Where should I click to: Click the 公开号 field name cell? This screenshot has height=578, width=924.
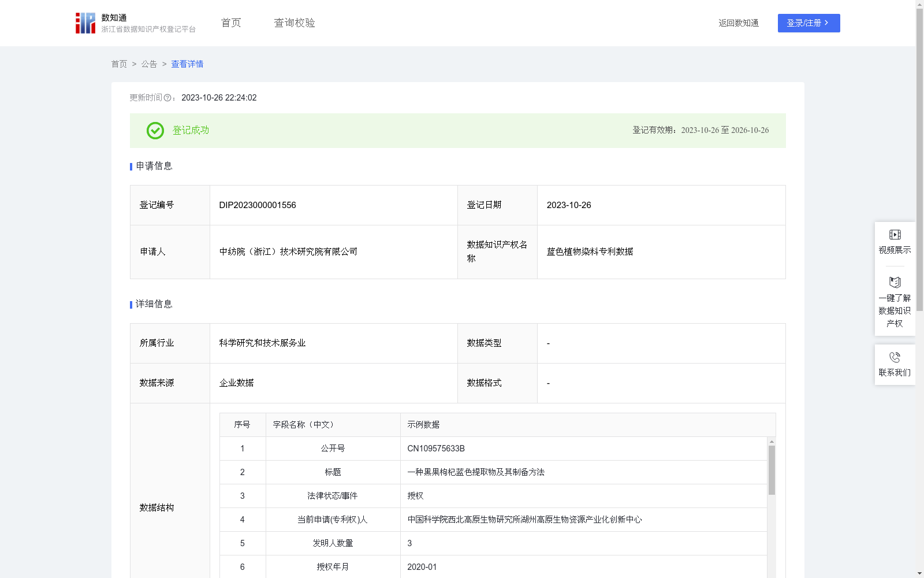[333, 449]
